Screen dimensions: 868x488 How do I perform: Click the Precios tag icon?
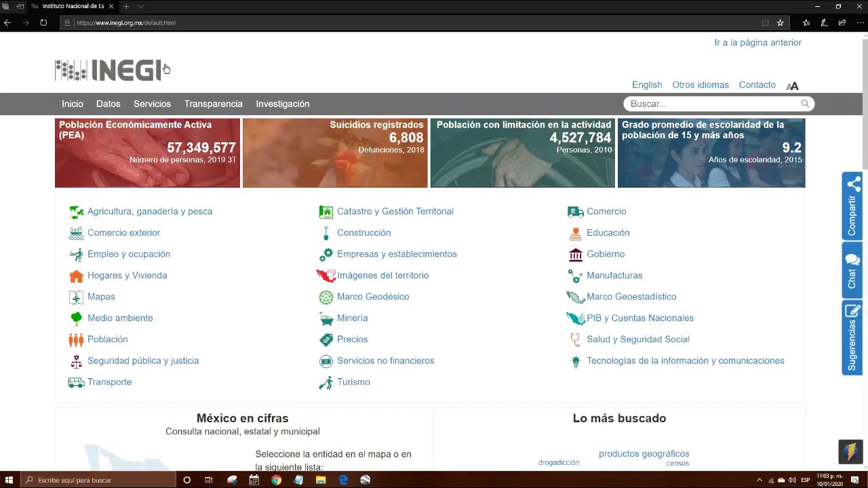(326, 340)
